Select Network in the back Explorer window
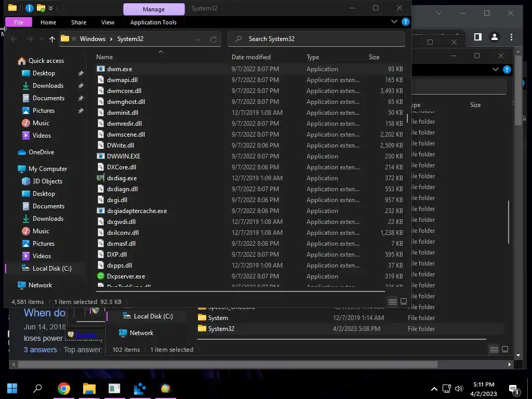The width and height of the screenshot is (532, 399). coord(141,333)
